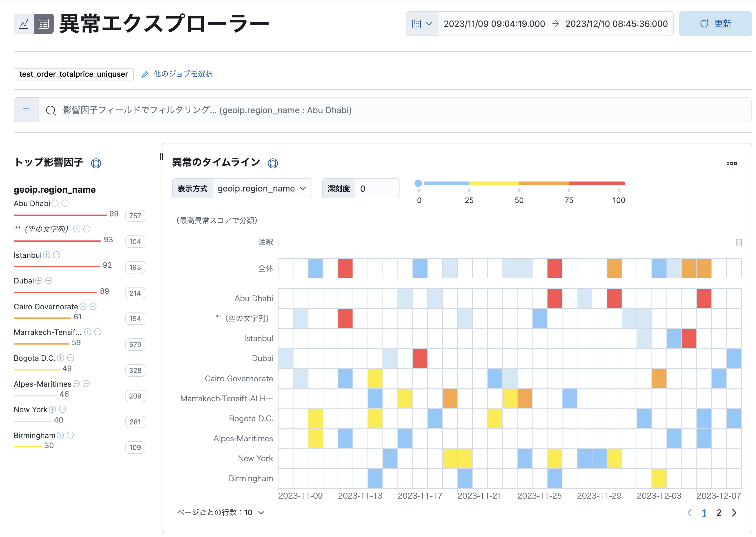
Task: Open ページごとの行数 rows per page dropdown
Action: pyautogui.click(x=220, y=513)
